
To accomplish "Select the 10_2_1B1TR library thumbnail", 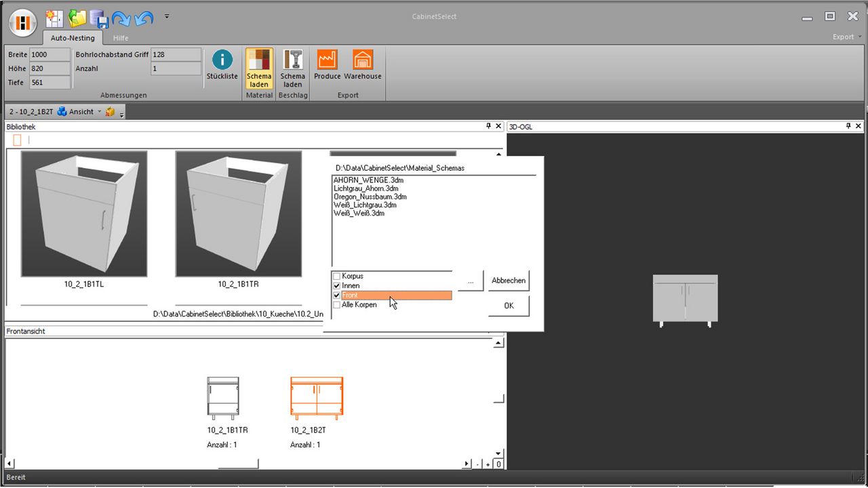I will click(x=239, y=213).
